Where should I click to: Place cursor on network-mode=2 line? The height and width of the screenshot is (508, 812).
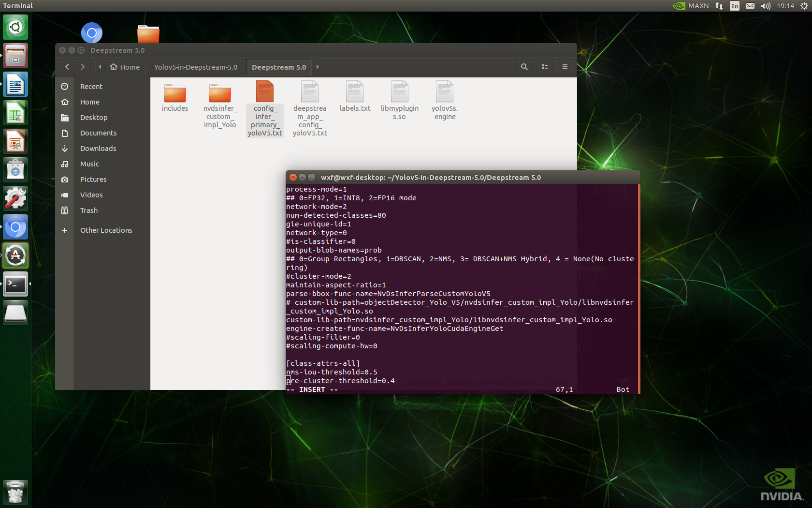tap(317, 207)
